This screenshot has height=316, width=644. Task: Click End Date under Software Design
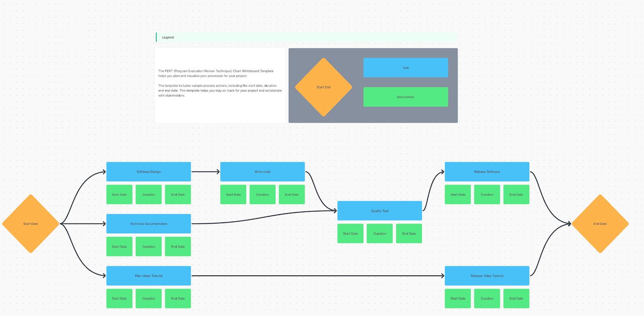coord(178,195)
